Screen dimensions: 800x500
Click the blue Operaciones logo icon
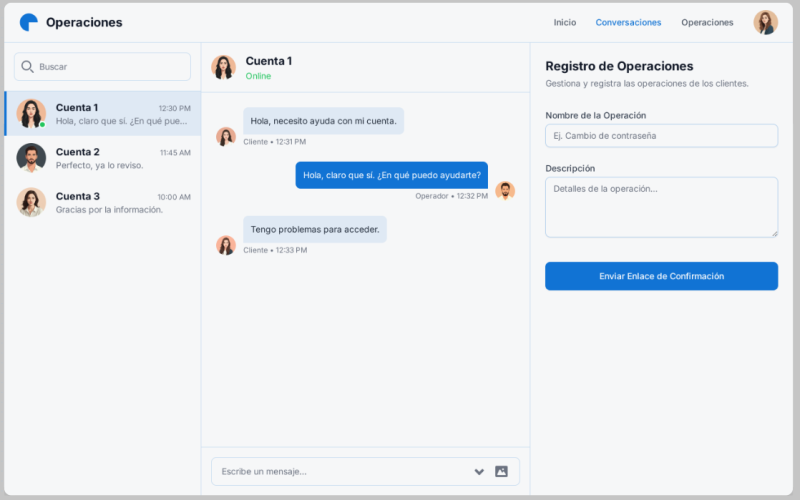click(x=29, y=22)
